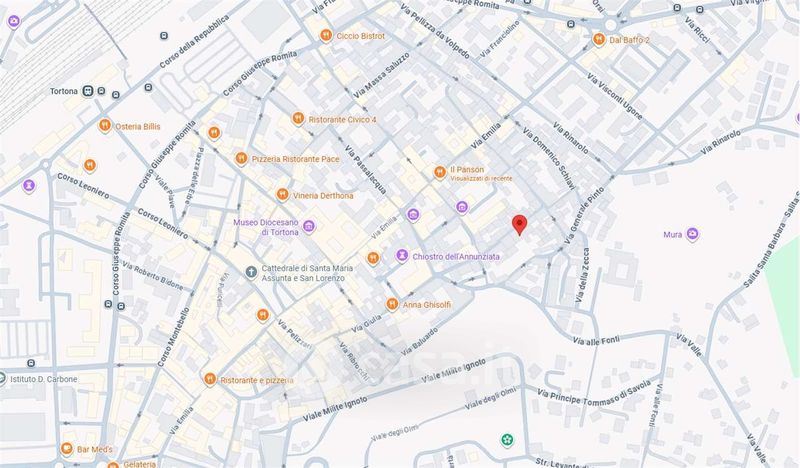Click the green recycling point icon
Viewport: 800px width, 468px height.
coord(506,439)
